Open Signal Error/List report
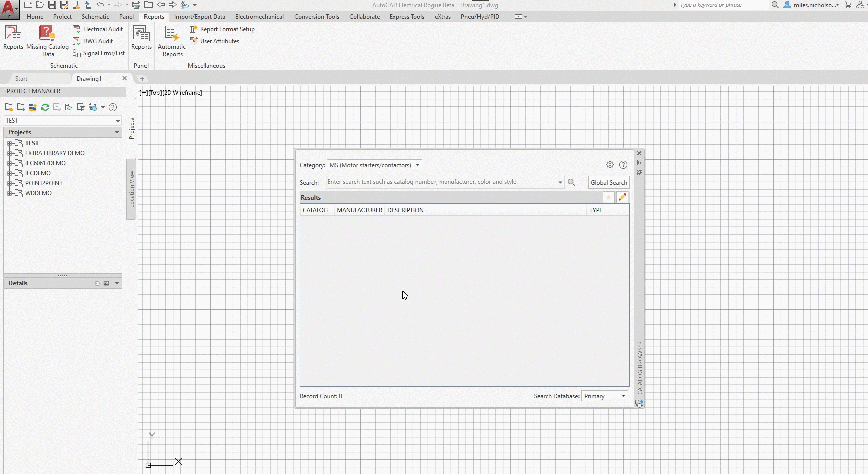The width and height of the screenshot is (868, 474). [x=99, y=53]
